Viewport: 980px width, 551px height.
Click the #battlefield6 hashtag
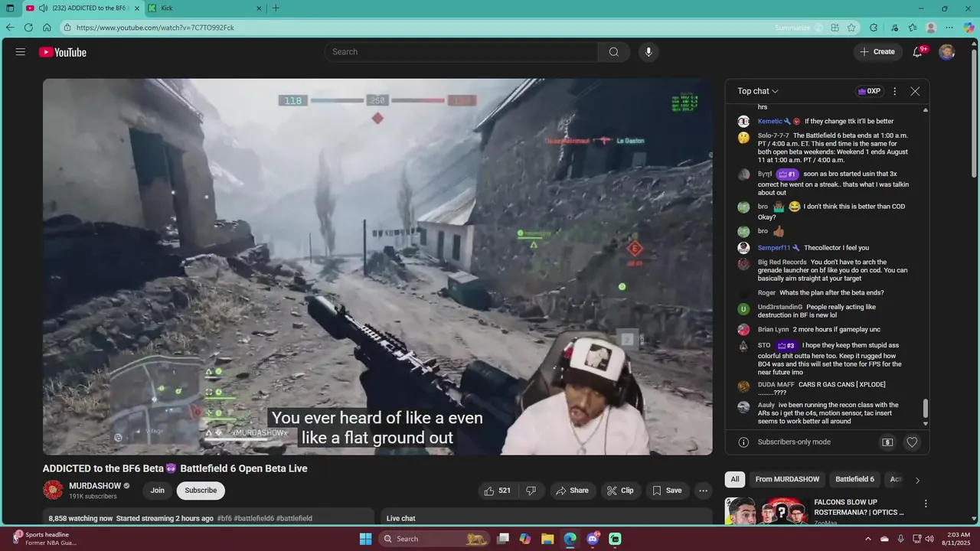(253, 518)
